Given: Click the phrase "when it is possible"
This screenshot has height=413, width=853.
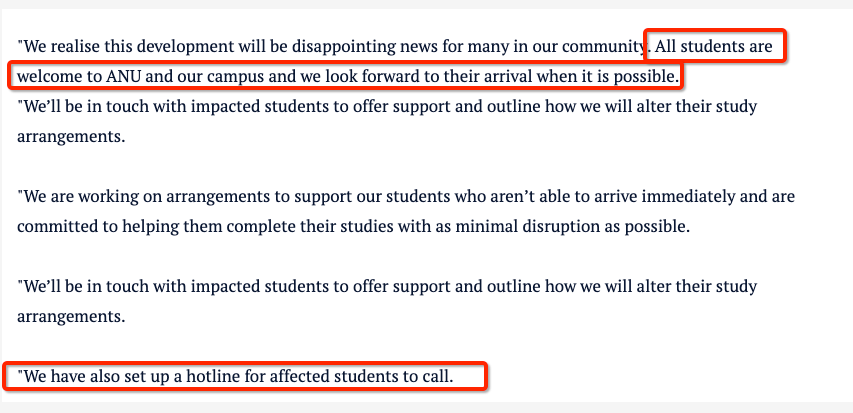Looking at the screenshot, I should click(x=614, y=76).
